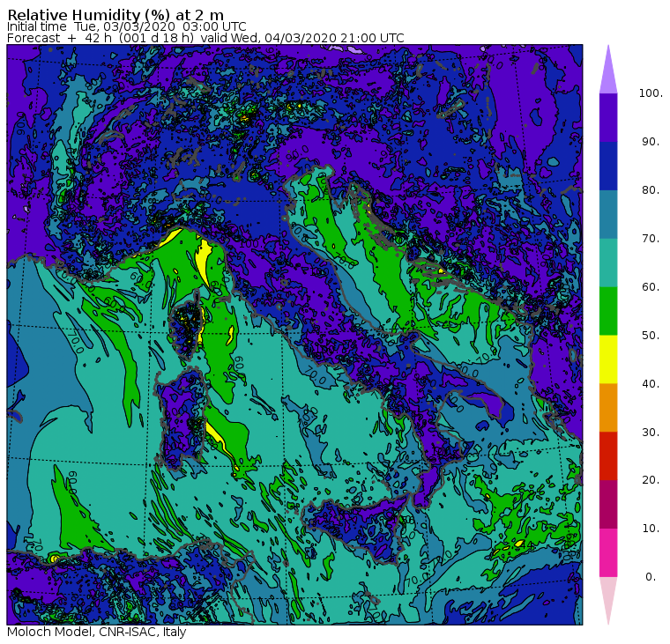Image resolution: width=670 pixels, height=644 pixels.
Task: Click the dark blue 80-90 band in the legend
Action: pos(608,166)
